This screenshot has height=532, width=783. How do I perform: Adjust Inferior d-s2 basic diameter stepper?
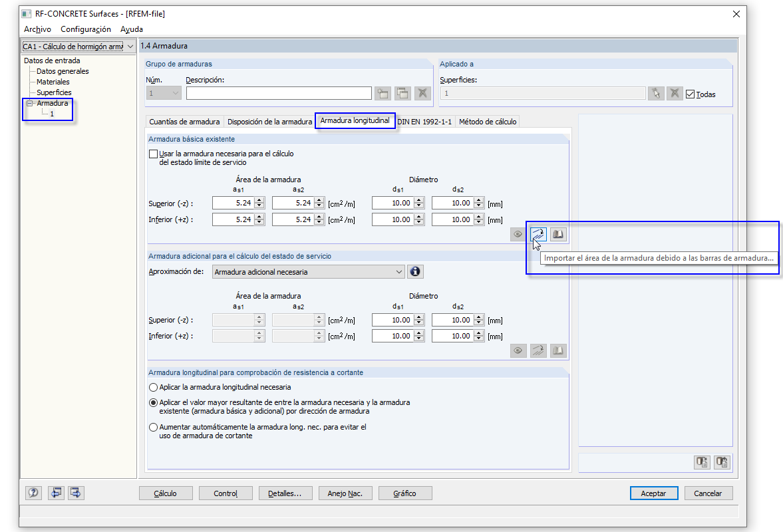[479, 219]
